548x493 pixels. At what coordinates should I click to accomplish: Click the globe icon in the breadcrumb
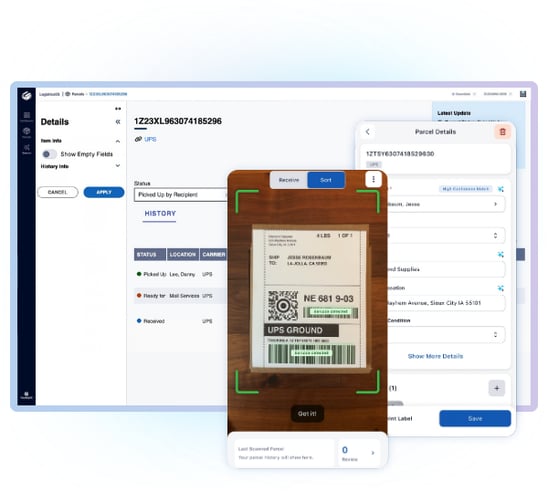click(x=68, y=94)
